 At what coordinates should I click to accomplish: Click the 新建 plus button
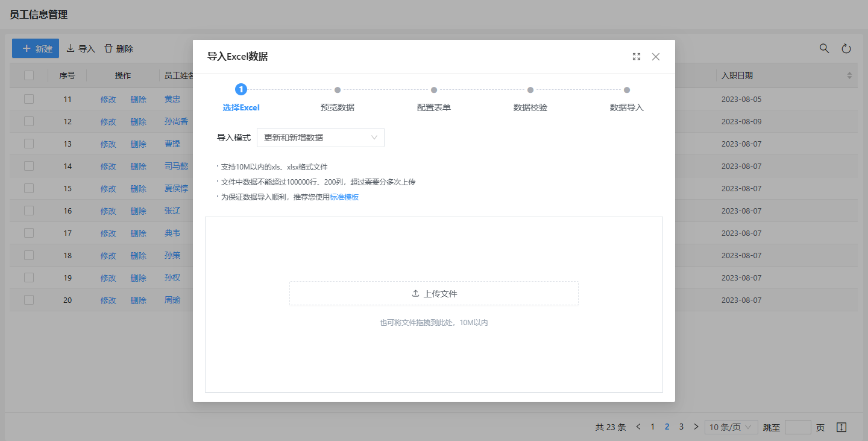(x=36, y=49)
